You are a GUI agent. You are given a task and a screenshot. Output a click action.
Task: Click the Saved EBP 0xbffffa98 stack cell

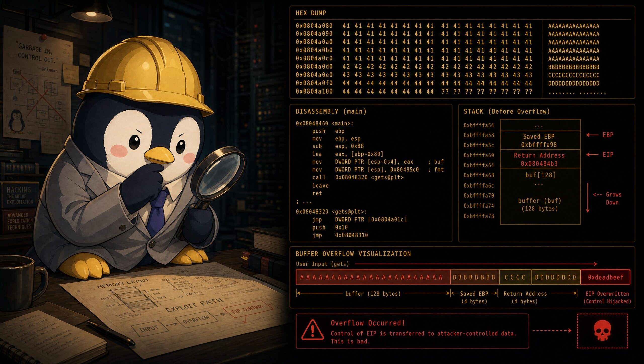point(540,140)
